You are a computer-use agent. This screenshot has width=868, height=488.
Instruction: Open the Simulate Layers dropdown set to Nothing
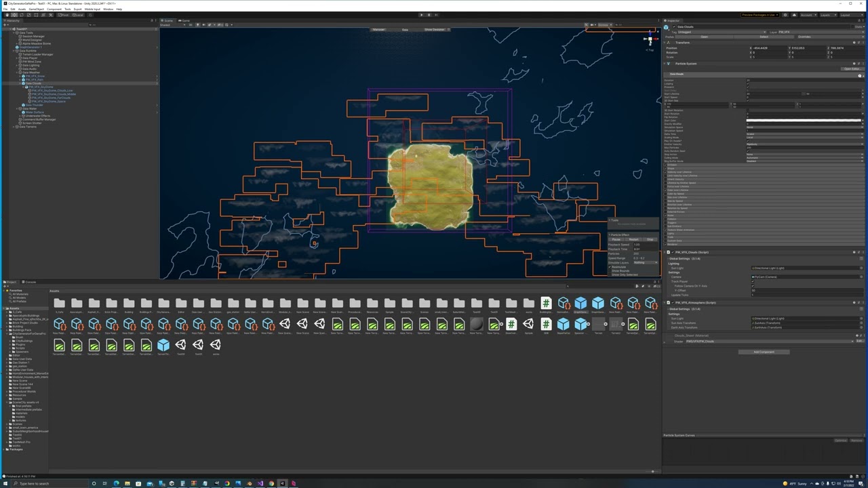(x=644, y=262)
